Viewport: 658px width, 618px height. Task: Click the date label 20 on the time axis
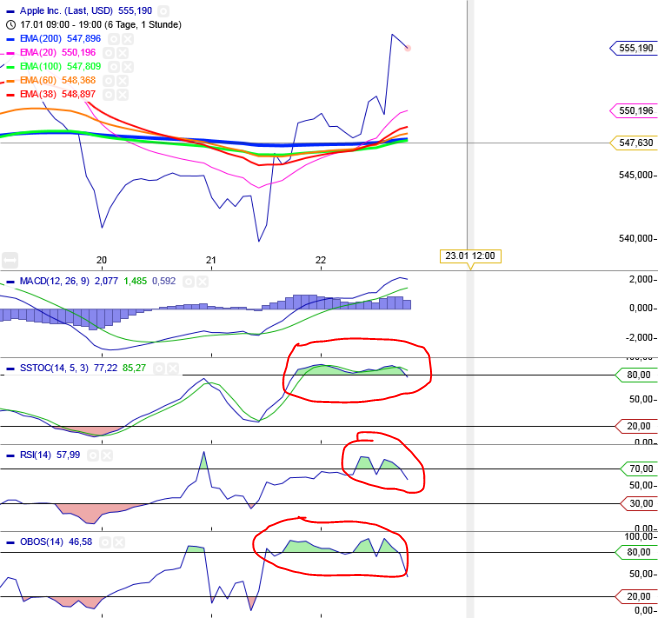[102, 260]
